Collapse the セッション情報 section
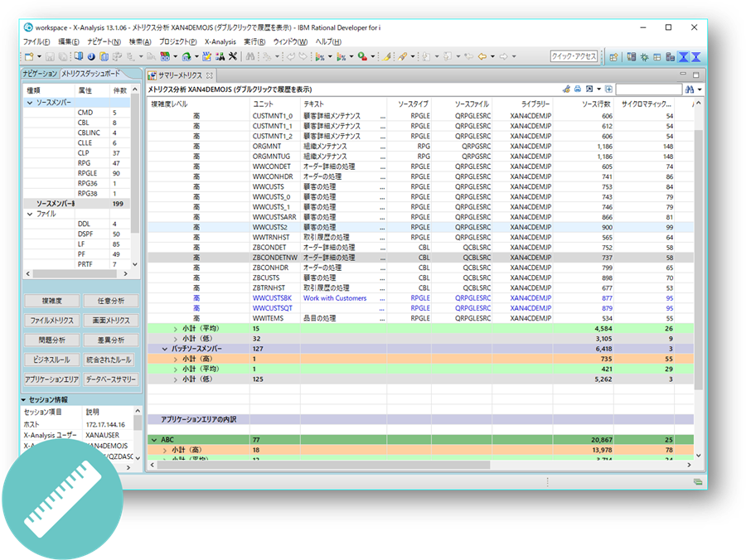Viewport: 746px width, 560px height. [x=23, y=400]
